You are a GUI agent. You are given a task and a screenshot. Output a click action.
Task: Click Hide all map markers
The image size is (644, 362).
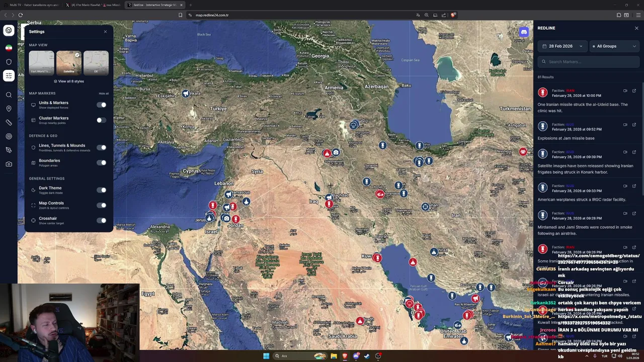pyautogui.click(x=104, y=94)
